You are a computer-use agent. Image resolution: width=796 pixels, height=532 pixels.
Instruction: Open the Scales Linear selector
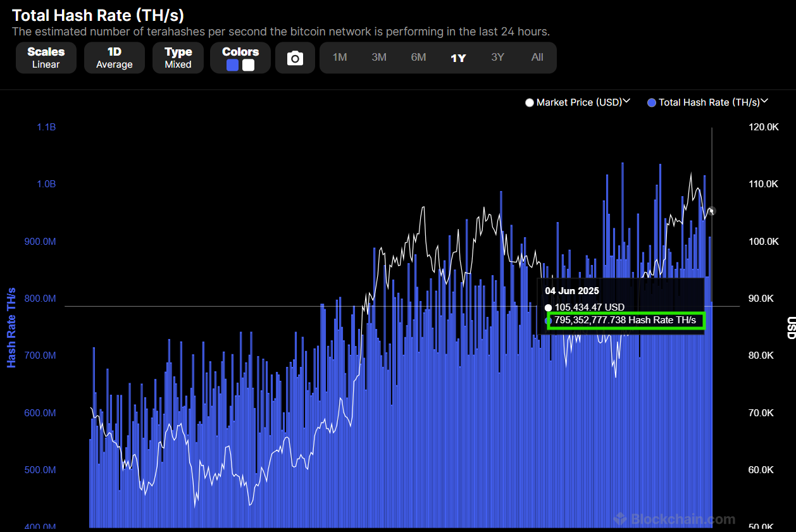pos(46,58)
